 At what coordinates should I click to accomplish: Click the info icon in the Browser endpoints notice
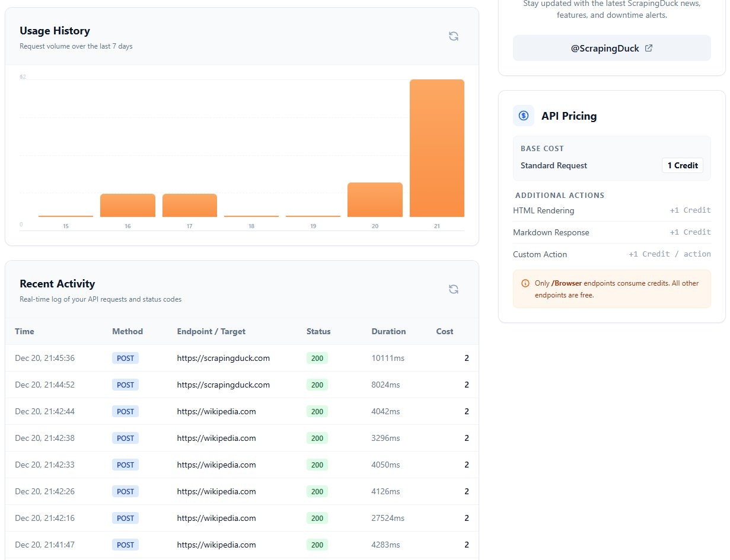click(x=525, y=283)
